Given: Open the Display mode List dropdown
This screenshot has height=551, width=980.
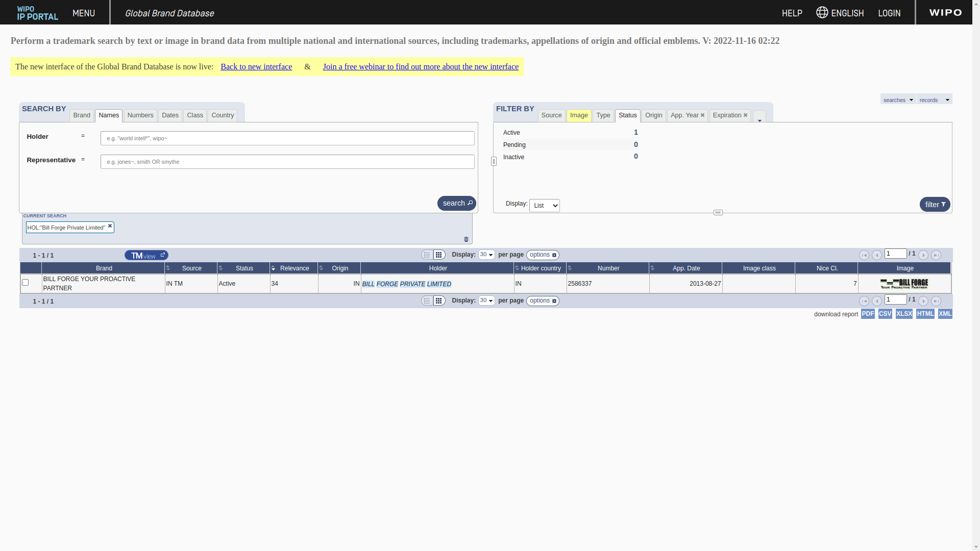Looking at the screenshot, I should pos(544,206).
